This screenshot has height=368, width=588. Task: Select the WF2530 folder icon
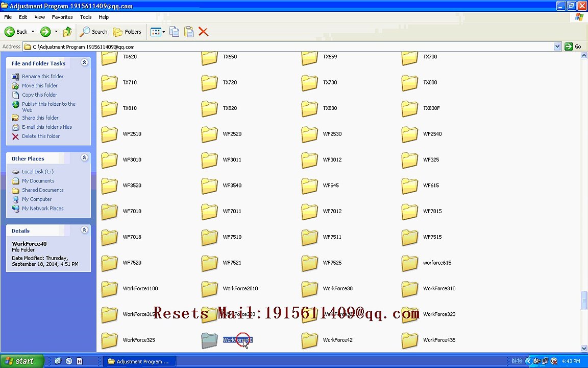310,134
